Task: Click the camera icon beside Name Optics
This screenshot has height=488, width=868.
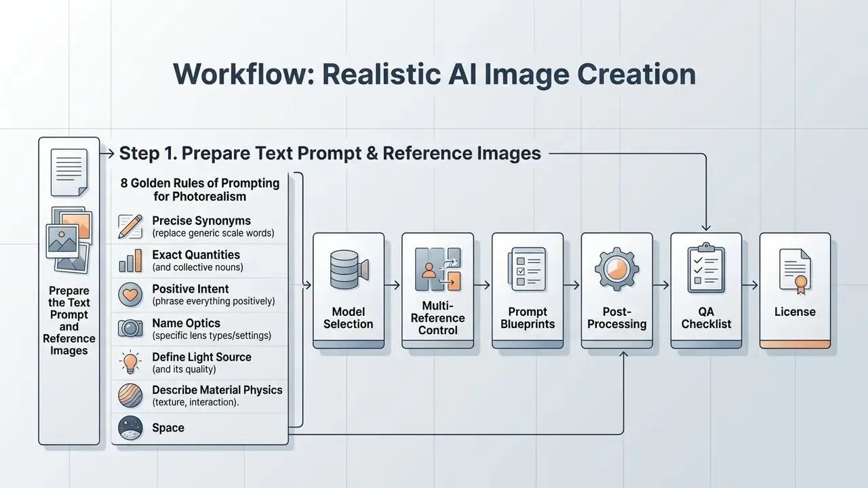Action: (130, 328)
